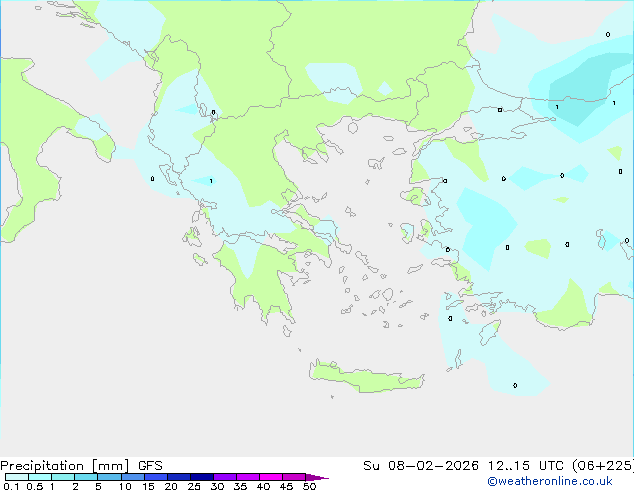Click the 'Precipitation [mm]' title text

(x=65, y=466)
